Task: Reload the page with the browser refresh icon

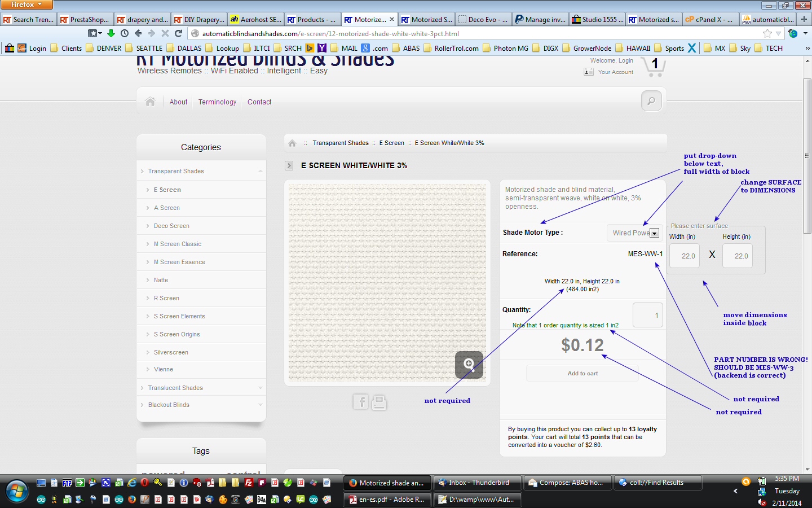Action: (179, 34)
